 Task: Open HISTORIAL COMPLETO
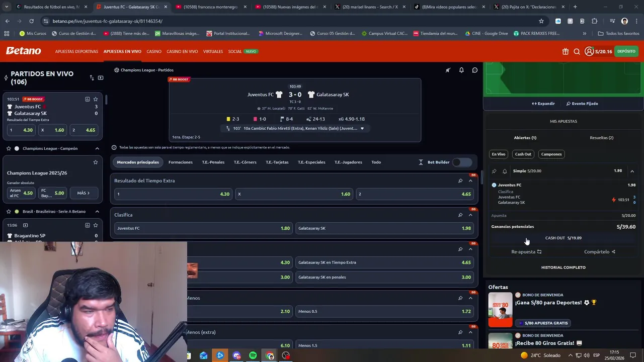(x=563, y=267)
